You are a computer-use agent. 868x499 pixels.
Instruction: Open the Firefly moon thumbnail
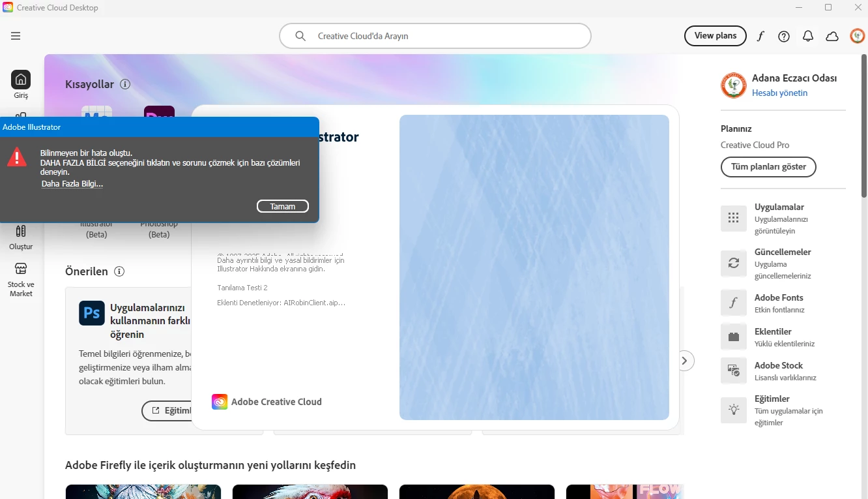coord(477,492)
